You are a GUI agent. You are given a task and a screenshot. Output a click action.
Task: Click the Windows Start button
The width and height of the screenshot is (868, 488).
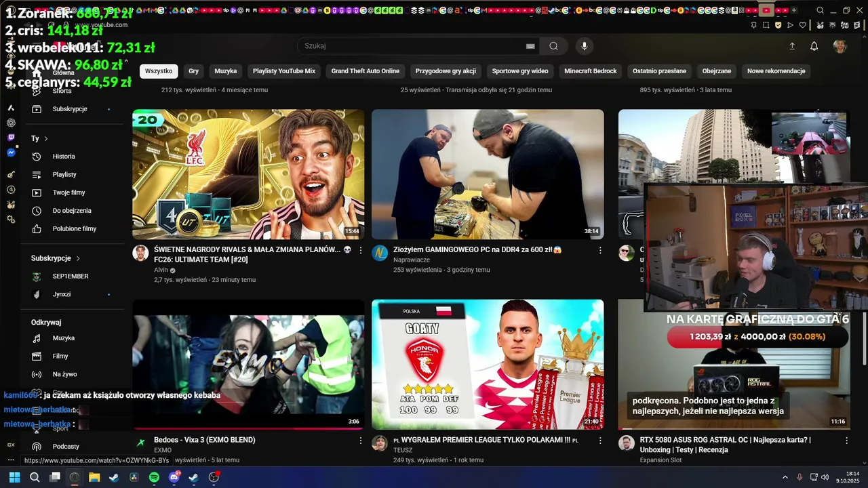pyautogui.click(x=14, y=477)
